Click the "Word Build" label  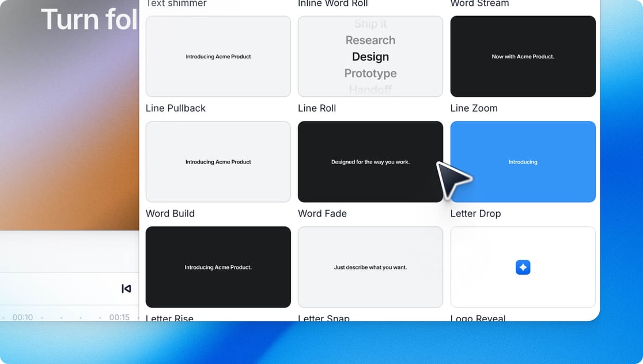pos(170,214)
